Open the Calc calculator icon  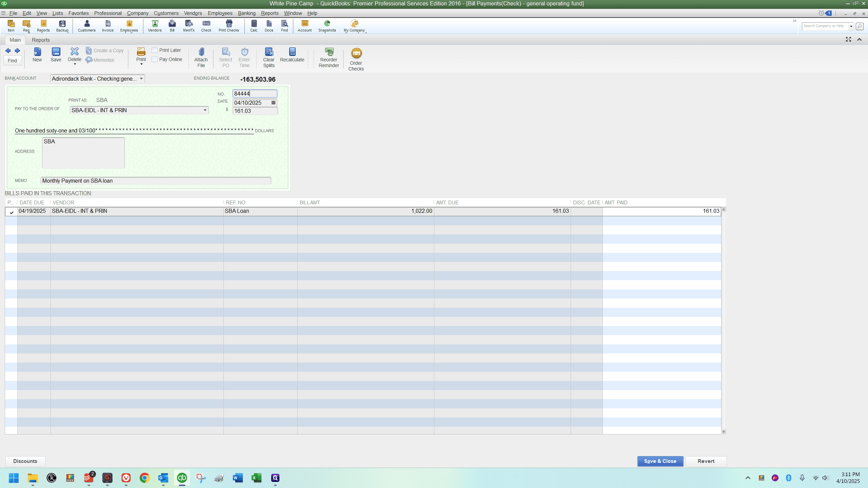(x=254, y=26)
